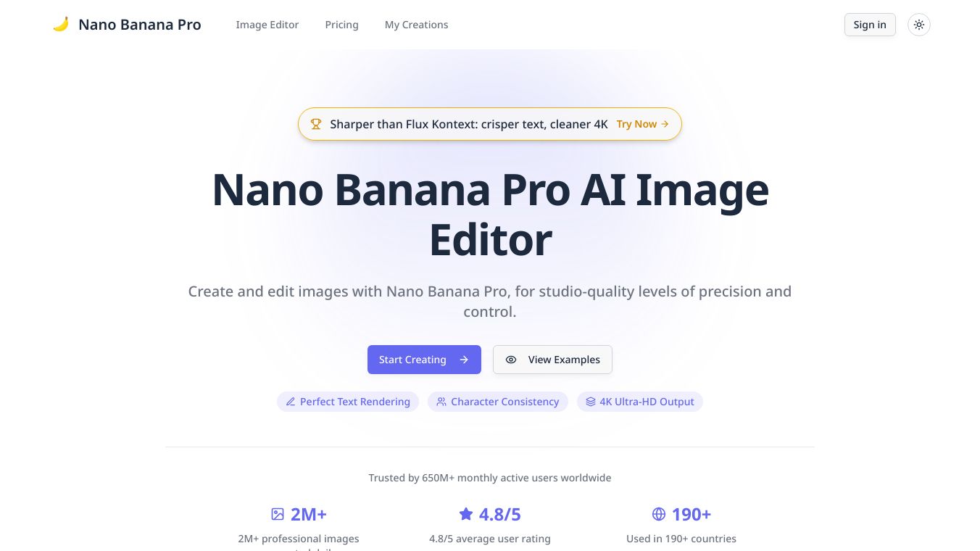
Task: Click the layers icon beside 4K Ultra-HD Output
Action: coord(591,402)
